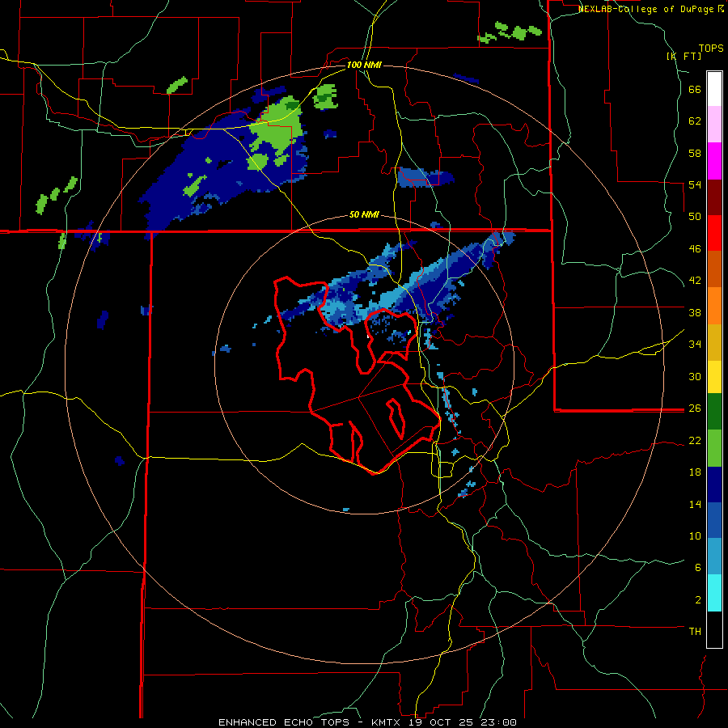Image resolution: width=728 pixels, height=728 pixels.
Task: Click the cyan swatch between 6 and 2
Action: coord(714,593)
